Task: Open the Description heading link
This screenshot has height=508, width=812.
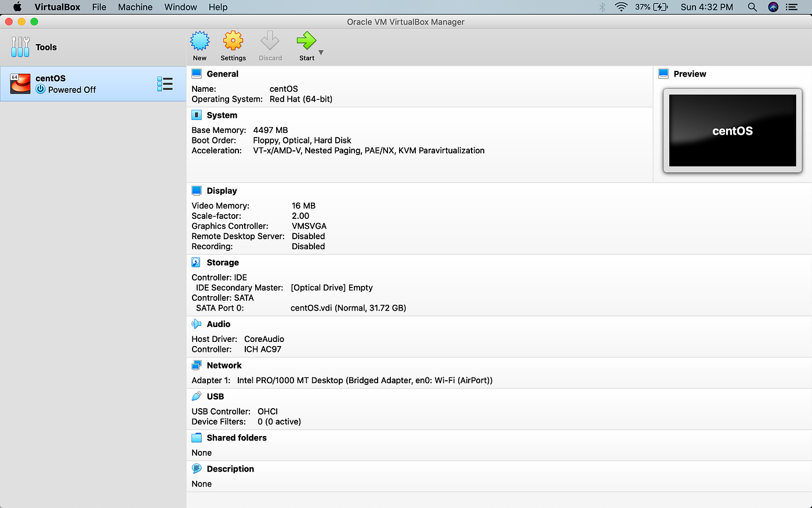Action: [230, 469]
